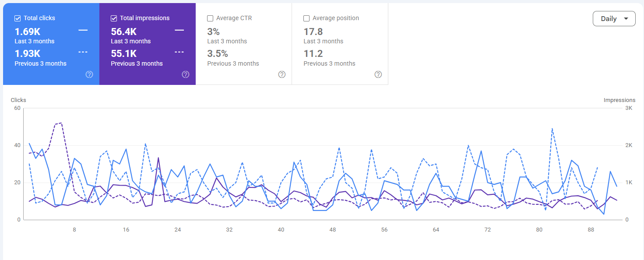The image size is (644, 260).
Task: Open help icon on Total clicks card
Action: (89, 74)
